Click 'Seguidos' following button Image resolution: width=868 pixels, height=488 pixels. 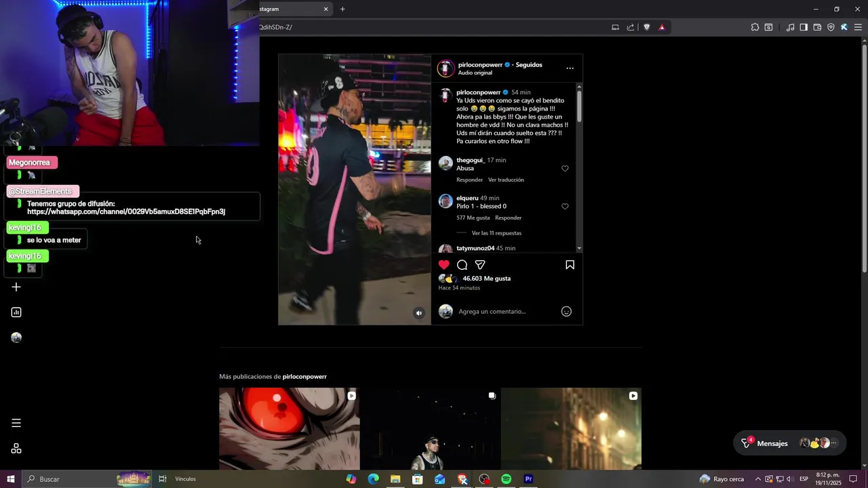pos(529,65)
